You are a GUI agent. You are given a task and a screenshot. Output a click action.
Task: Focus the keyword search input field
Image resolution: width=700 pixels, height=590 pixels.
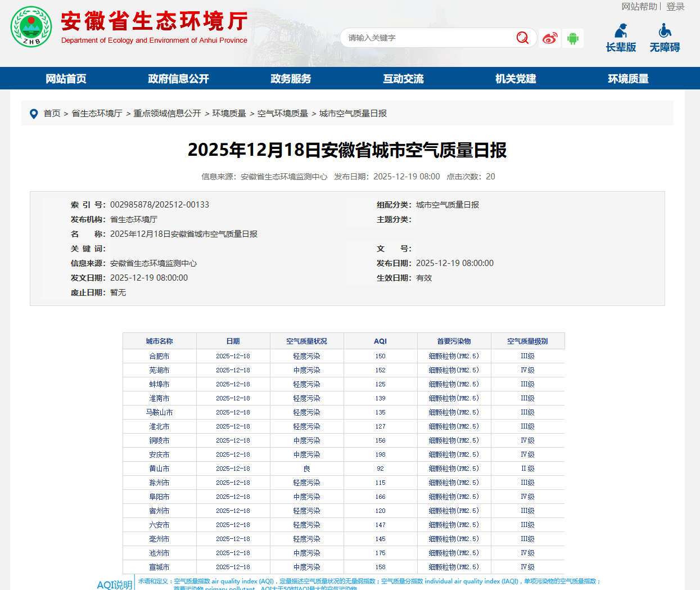point(427,38)
